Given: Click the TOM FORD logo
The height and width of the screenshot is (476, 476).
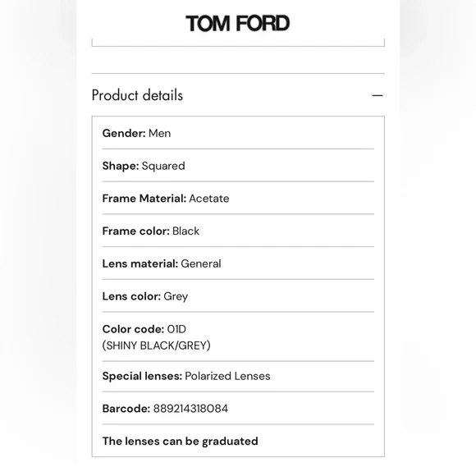Looking at the screenshot, I should [238, 23].
